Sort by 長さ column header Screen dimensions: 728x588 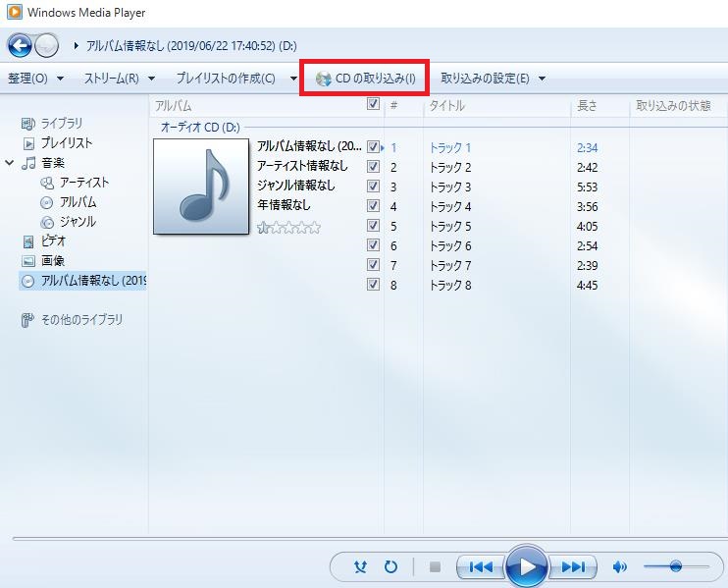(x=588, y=106)
